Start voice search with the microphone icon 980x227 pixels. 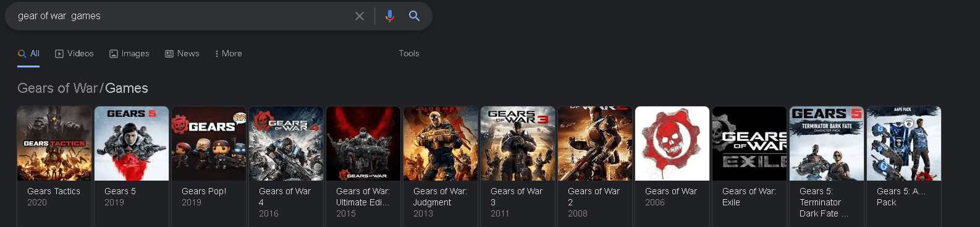click(x=389, y=16)
